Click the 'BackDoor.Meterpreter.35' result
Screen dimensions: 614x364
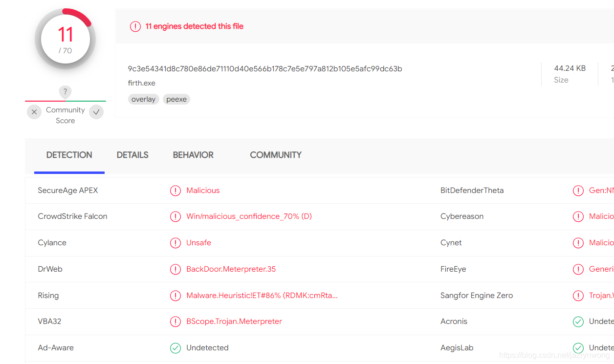231,269
